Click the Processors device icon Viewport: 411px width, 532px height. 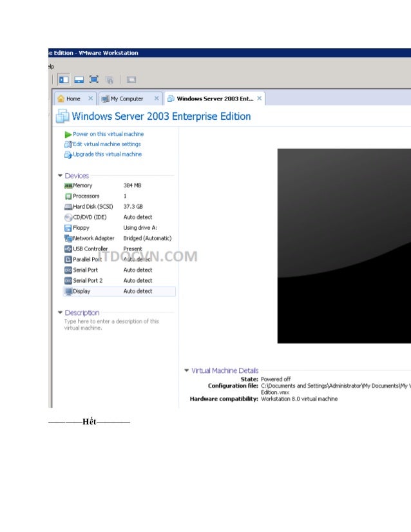pyautogui.click(x=68, y=196)
